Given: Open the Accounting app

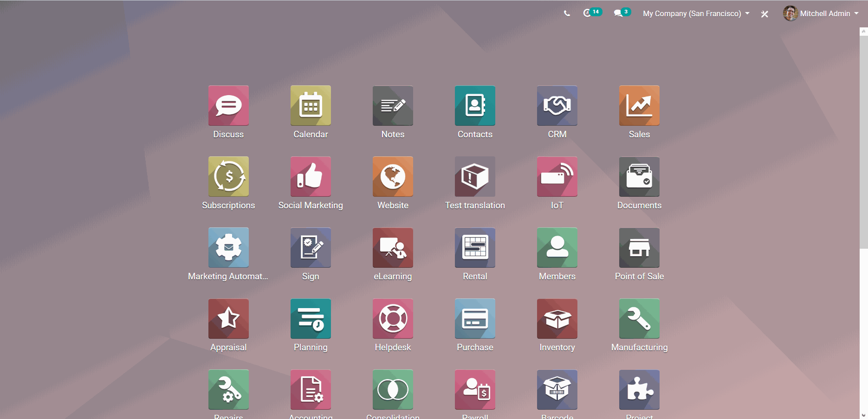Looking at the screenshot, I should [311, 390].
